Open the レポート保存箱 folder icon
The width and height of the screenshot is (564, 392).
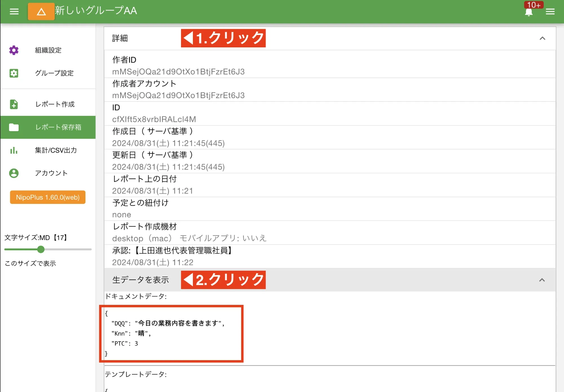pos(14,127)
